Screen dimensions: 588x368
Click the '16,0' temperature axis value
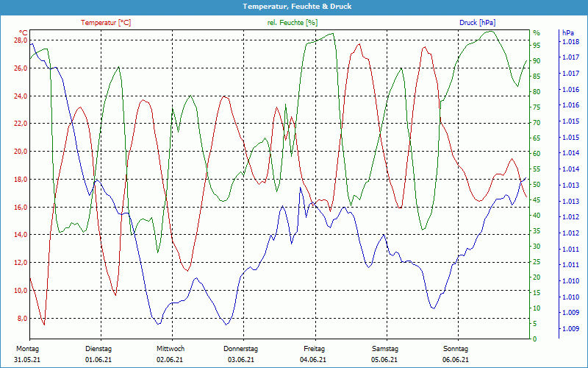pyautogui.click(x=21, y=207)
